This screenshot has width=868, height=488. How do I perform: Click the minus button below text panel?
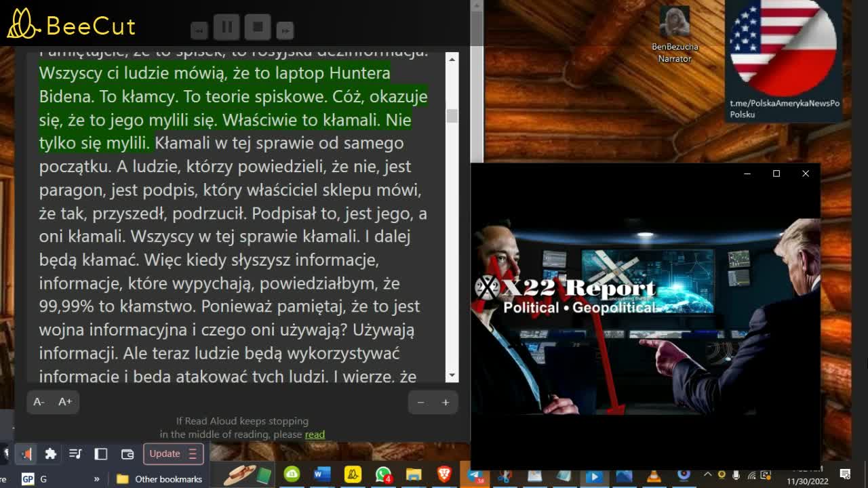(x=420, y=403)
